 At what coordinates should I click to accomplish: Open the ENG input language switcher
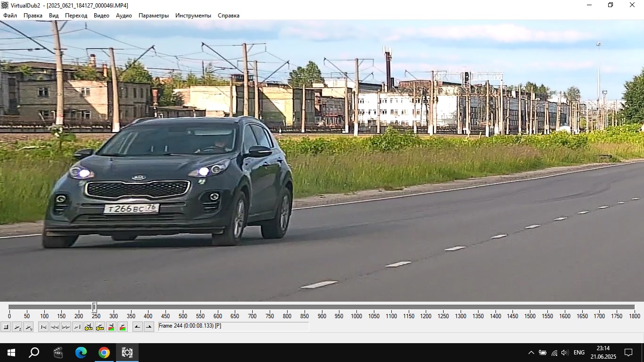[x=579, y=353]
